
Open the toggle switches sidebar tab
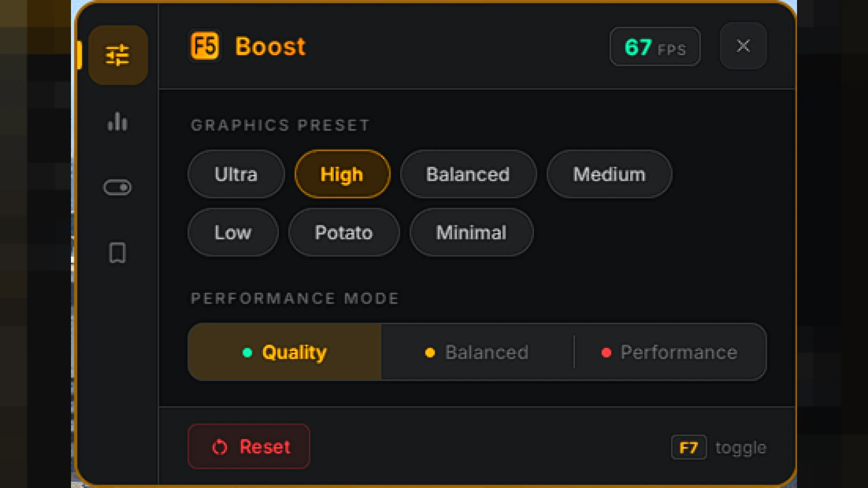coord(118,187)
